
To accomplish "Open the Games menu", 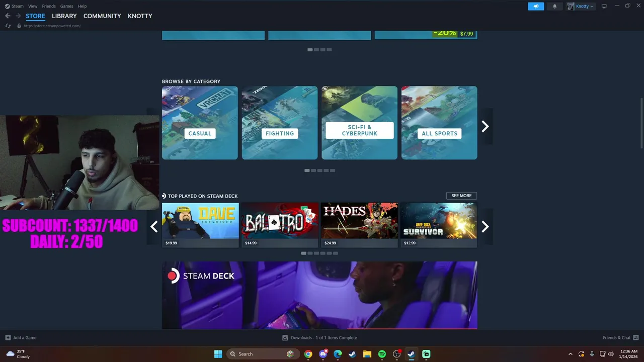I will pos(66,6).
